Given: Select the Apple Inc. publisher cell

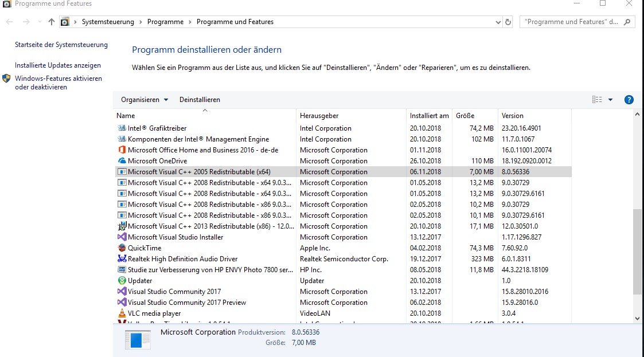Looking at the screenshot, I should [x=315, y=248].
